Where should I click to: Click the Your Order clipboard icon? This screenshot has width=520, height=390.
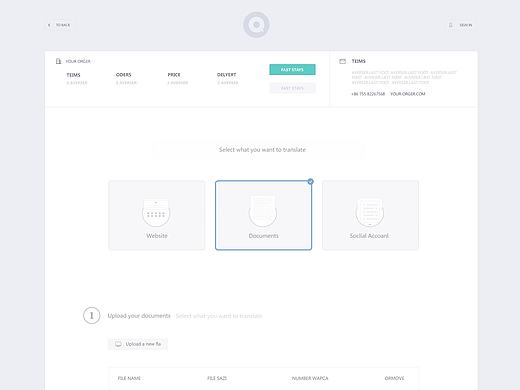point(58,61)
